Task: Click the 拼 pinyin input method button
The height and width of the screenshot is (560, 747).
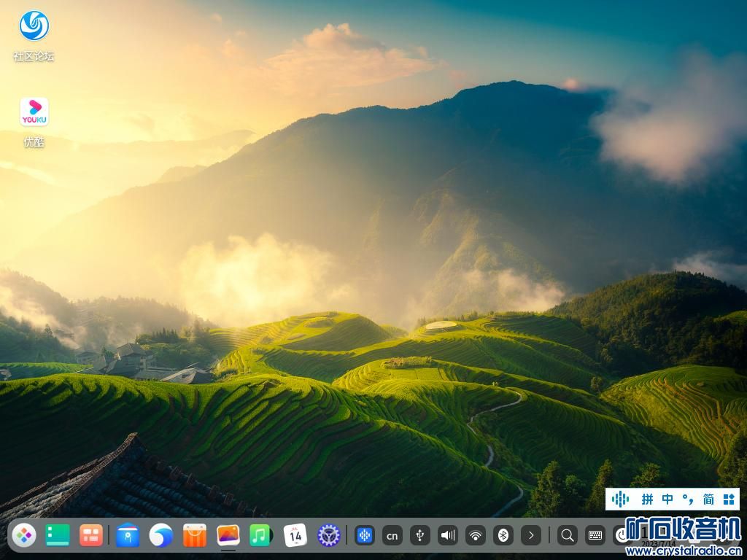Action: pos(647,499)
